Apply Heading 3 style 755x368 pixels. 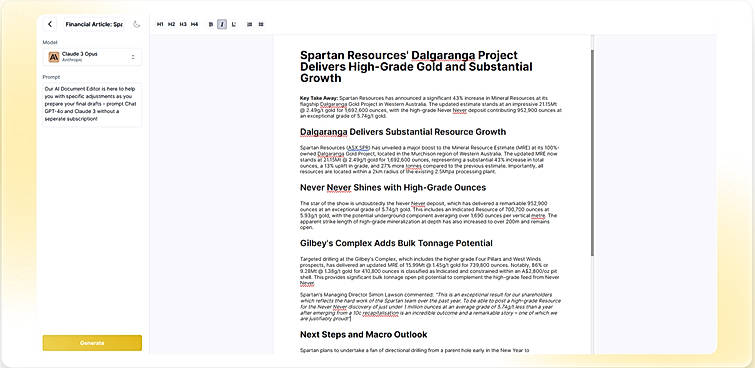(183, 24)
